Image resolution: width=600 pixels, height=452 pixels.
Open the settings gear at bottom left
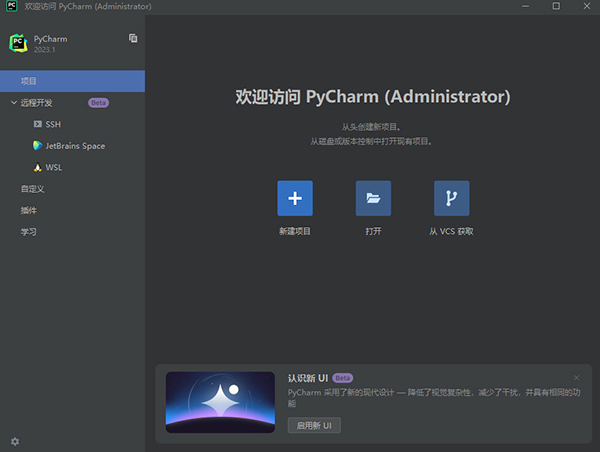[15, 441]
